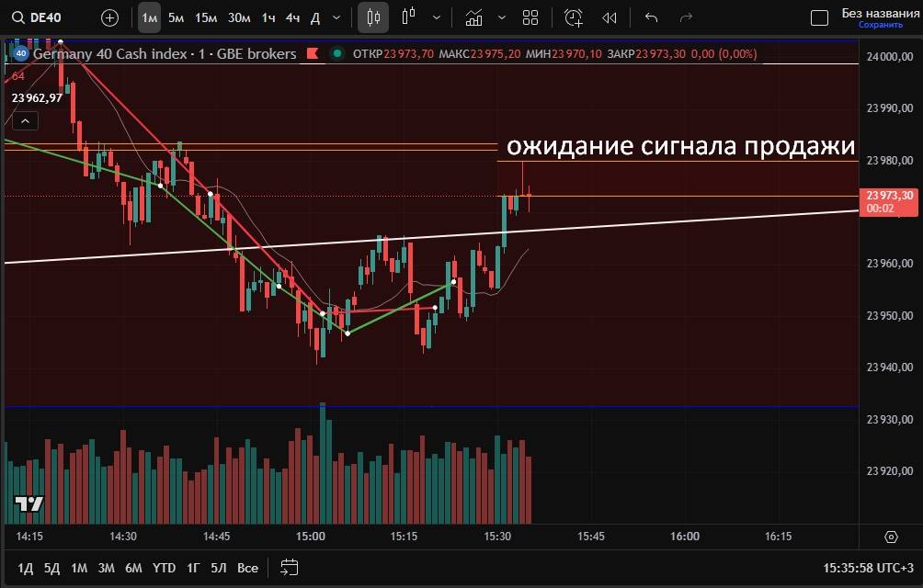Screen dimensions: 923x588
Task: Switch to the 15м timeframe
Action: click(206, 17)
